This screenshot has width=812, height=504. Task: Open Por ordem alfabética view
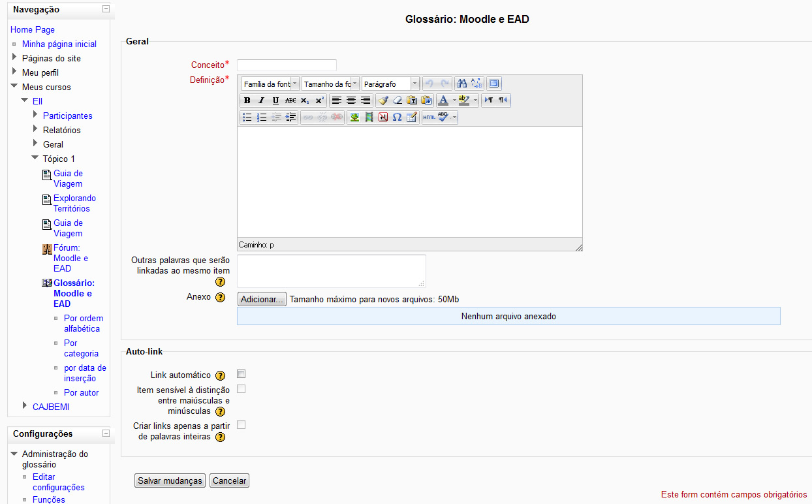point(84,324)
